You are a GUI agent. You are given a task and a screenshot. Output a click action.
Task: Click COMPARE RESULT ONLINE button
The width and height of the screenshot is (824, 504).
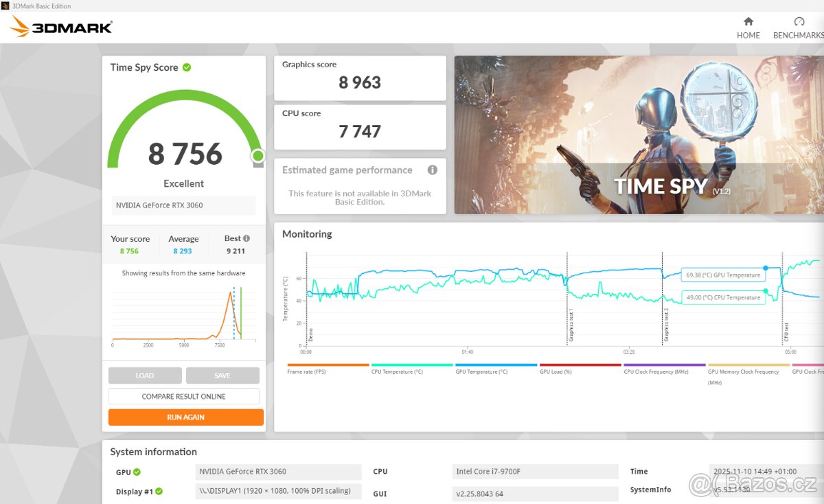(183, 396)
